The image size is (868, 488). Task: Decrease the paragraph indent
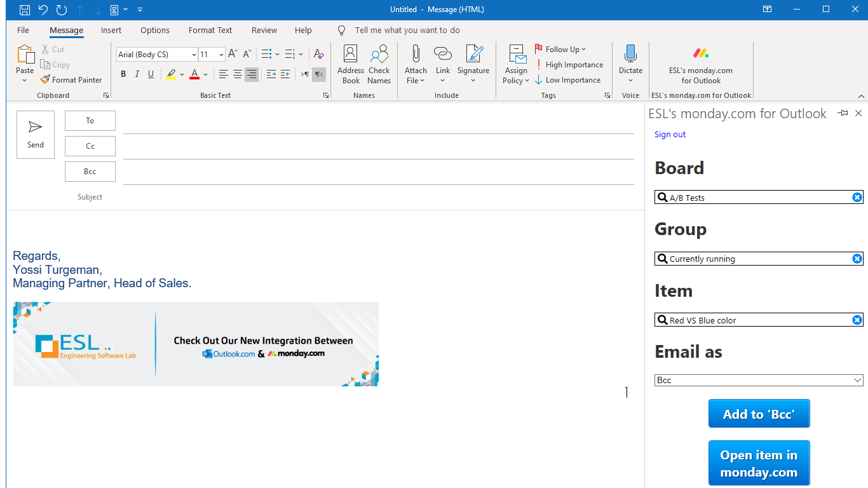click(x=271, y=74)
